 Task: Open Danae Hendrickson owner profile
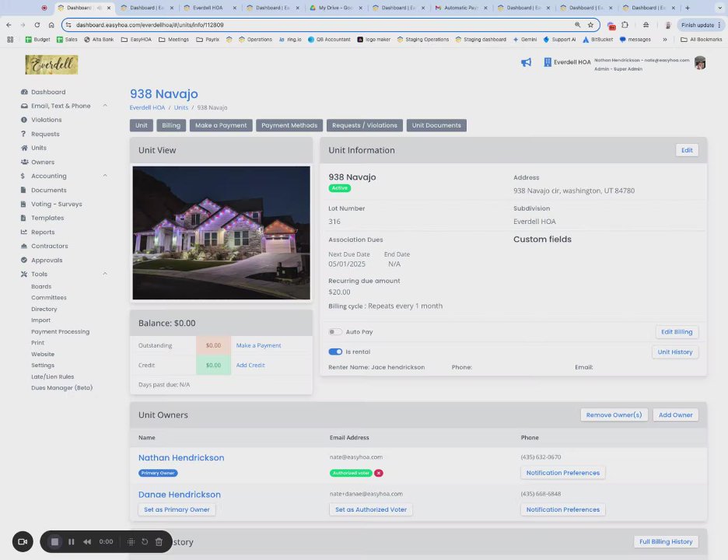(x=179, y=495)
